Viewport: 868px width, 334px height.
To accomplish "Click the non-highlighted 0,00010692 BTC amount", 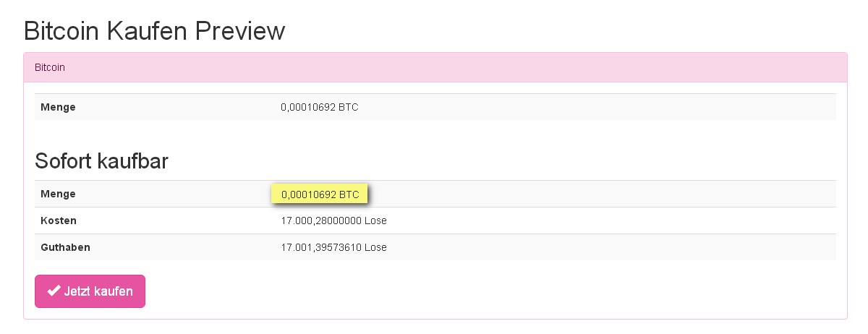I will click(319, 107).
